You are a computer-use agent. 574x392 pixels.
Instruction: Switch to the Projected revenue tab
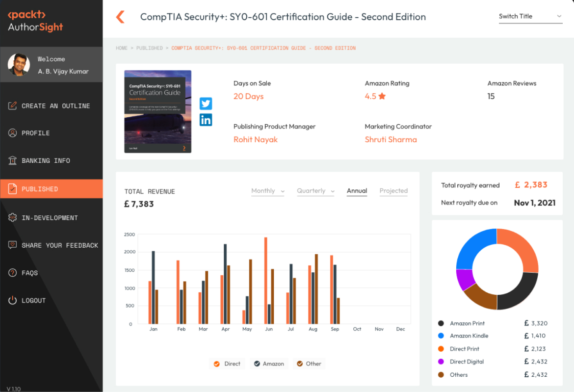393,191
